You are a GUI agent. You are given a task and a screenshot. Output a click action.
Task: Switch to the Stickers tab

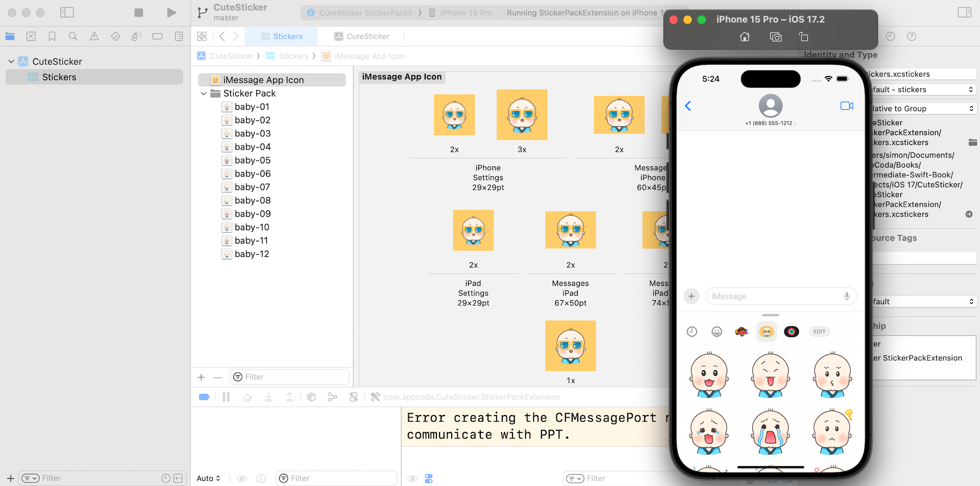pos(282,36)
